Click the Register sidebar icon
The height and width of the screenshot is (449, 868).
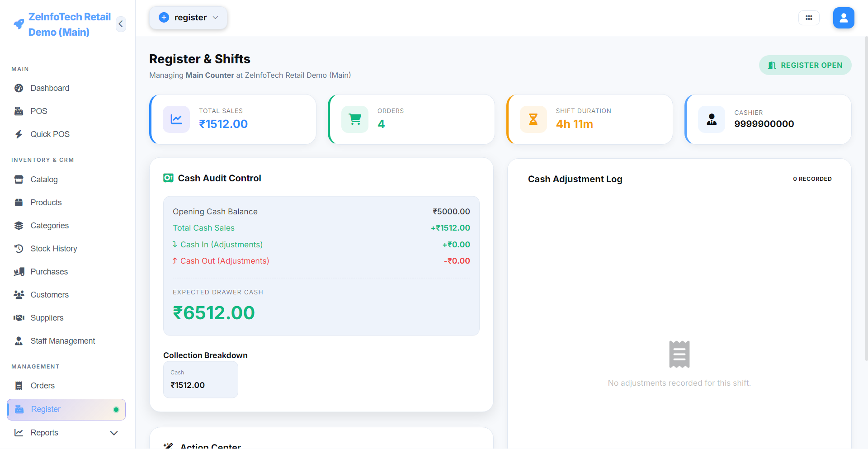(19, 409)
